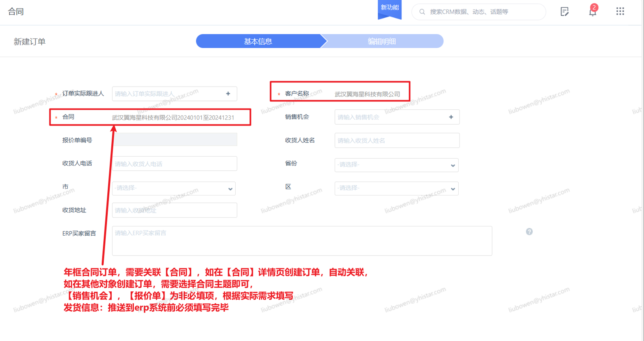Click the 报价单编号 label

coord(77,140)
